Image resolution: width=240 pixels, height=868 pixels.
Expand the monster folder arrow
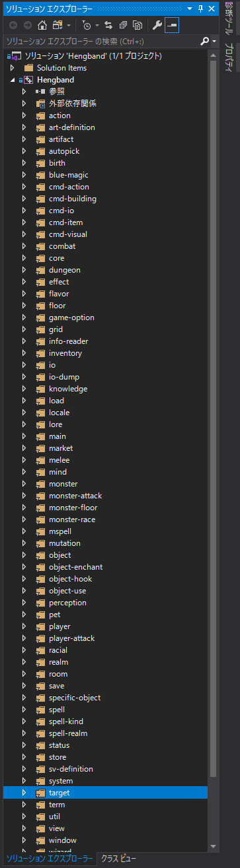pos(24,484)
